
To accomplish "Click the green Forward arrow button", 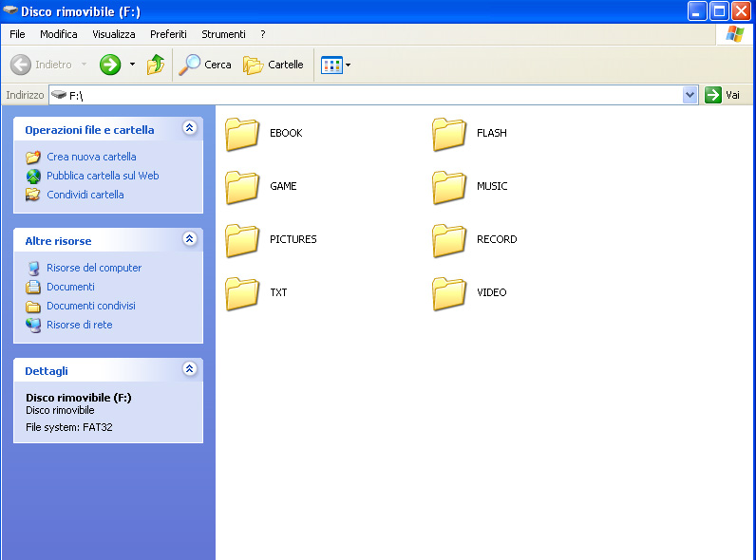I will click(x=110, y=65).
